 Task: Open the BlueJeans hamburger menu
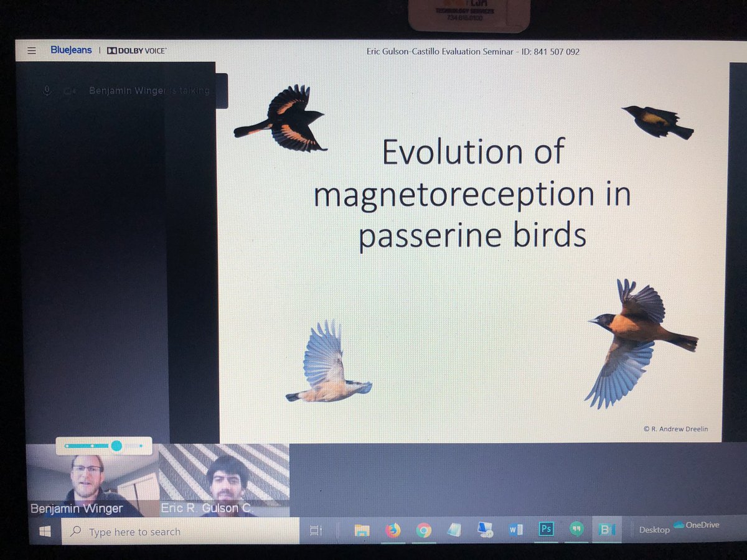pos(31,50)
